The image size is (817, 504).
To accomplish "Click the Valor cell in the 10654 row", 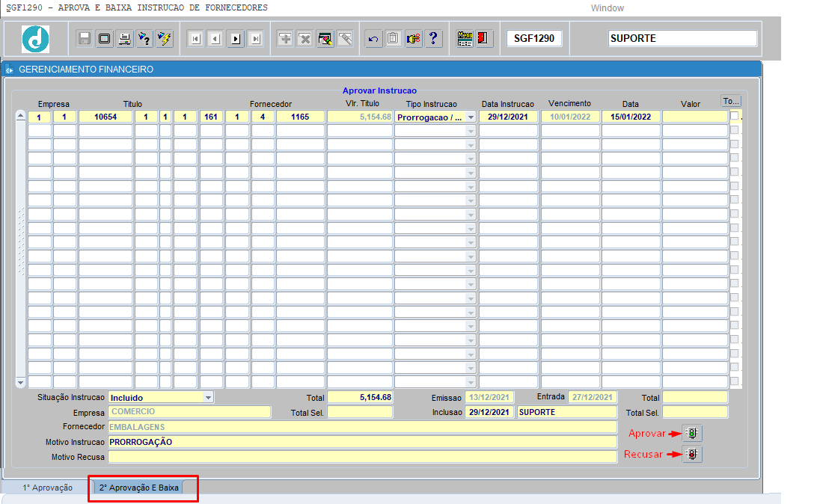I will pos(695,117).
